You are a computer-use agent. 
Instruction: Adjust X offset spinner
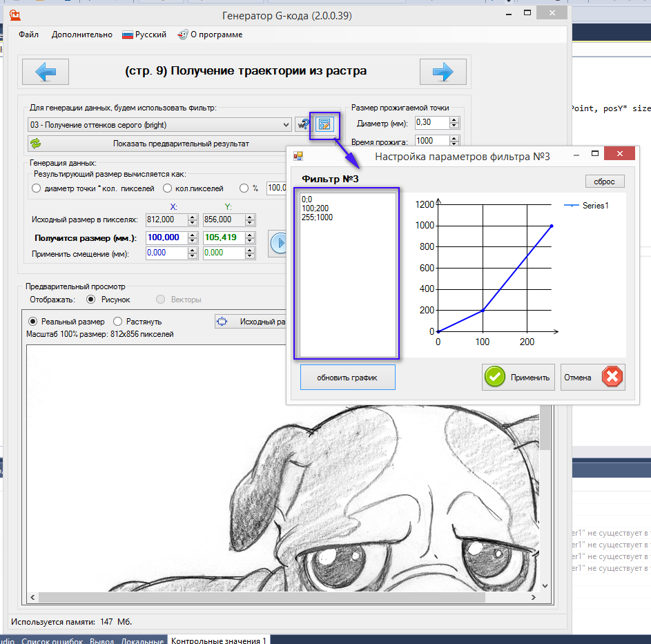192,253
